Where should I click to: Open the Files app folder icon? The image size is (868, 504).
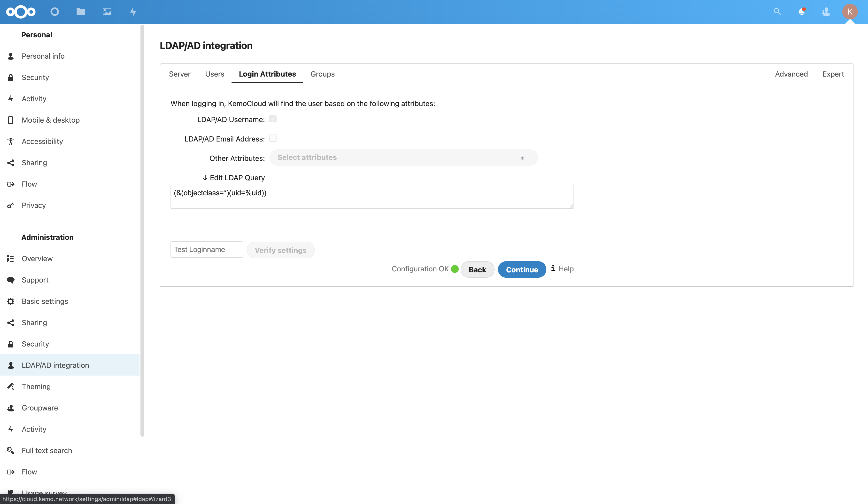pyautogui.click(x=81, y=12)
